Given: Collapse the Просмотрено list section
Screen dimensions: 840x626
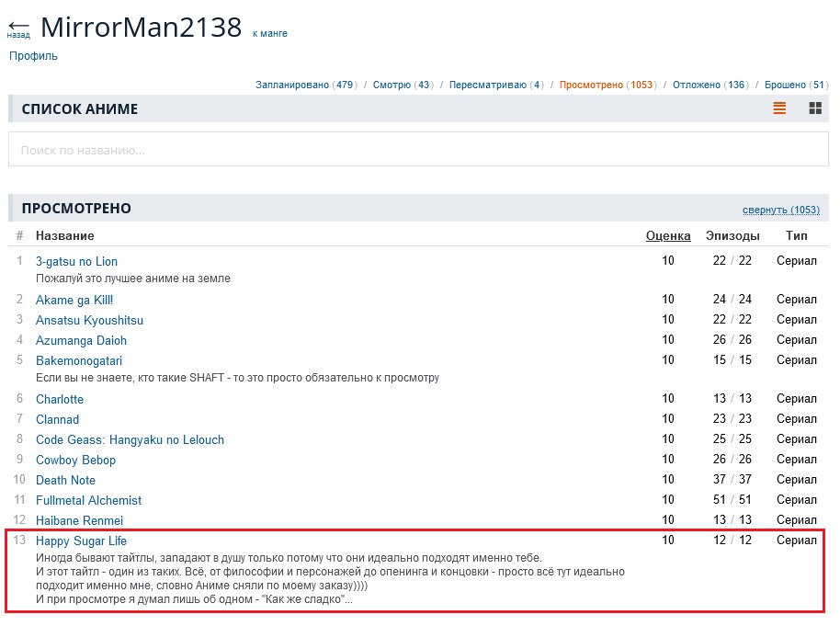Looking at the screenshot, I should click(x=780, y=210).
